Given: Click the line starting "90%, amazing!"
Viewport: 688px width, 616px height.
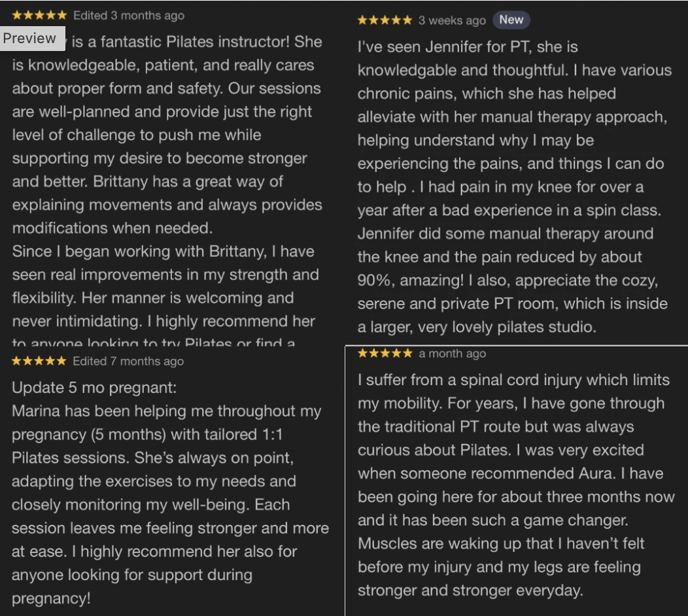Looking at the screenshot, I should (x=507, y=280).
